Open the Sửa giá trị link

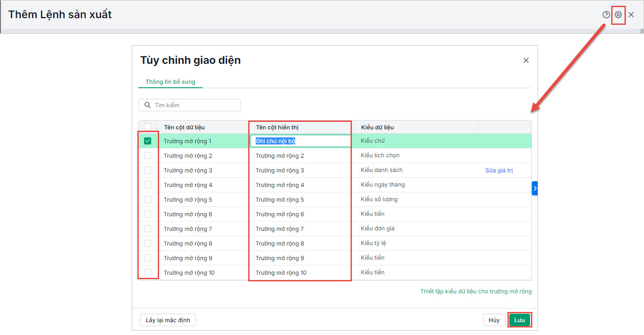coord(499,171)
